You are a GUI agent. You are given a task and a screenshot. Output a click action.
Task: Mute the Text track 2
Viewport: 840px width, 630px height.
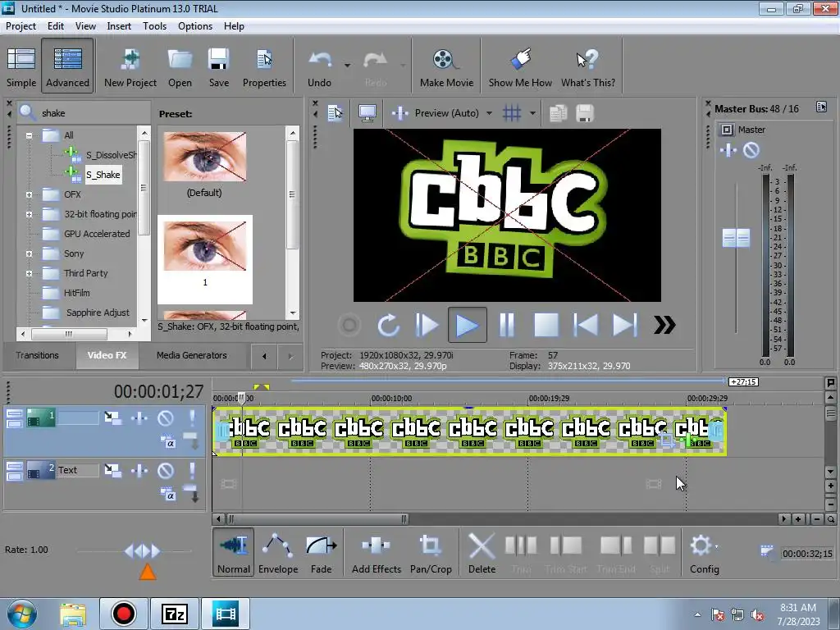[166, 471]
